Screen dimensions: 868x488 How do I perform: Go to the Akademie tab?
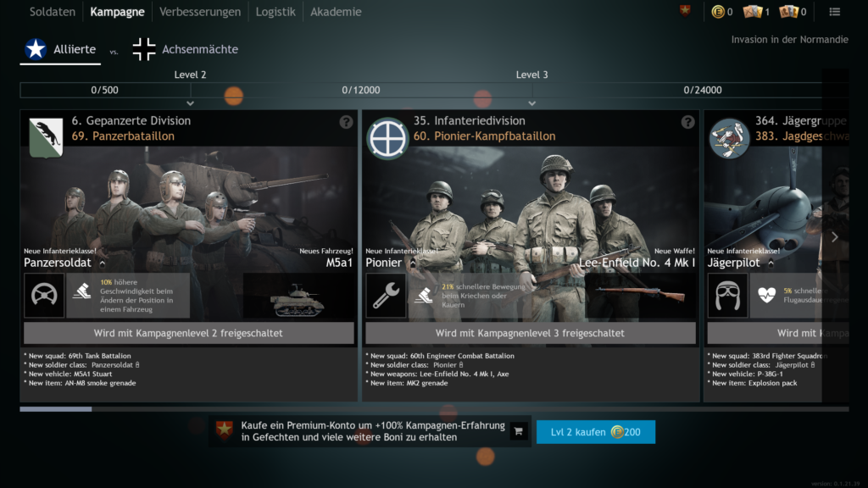coord(336,12)
